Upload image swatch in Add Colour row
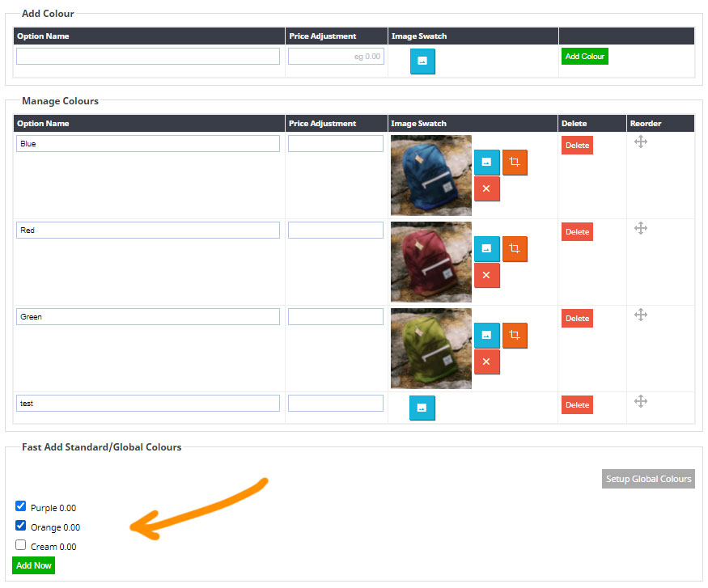Viewport: 708px width, 588px height. point(422,61)
